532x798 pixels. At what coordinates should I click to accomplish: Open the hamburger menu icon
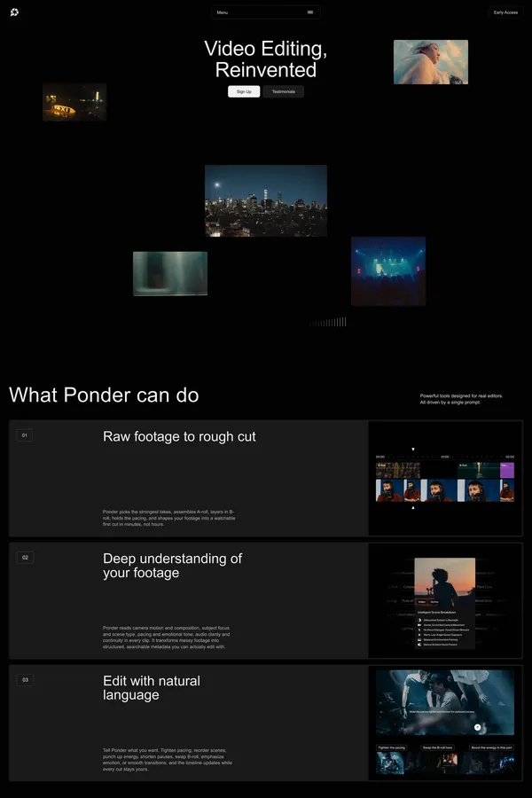pos(310,12)
